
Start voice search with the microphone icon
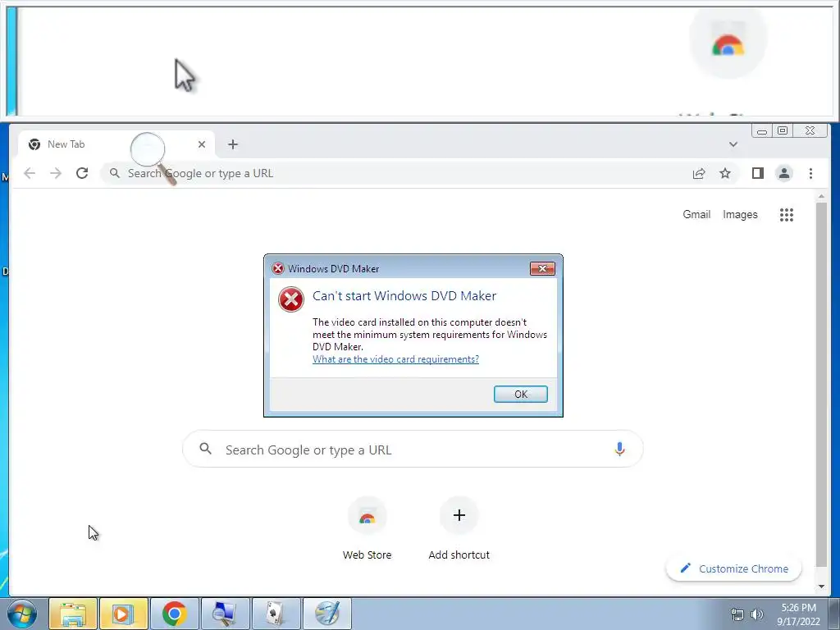pos(619,449)
